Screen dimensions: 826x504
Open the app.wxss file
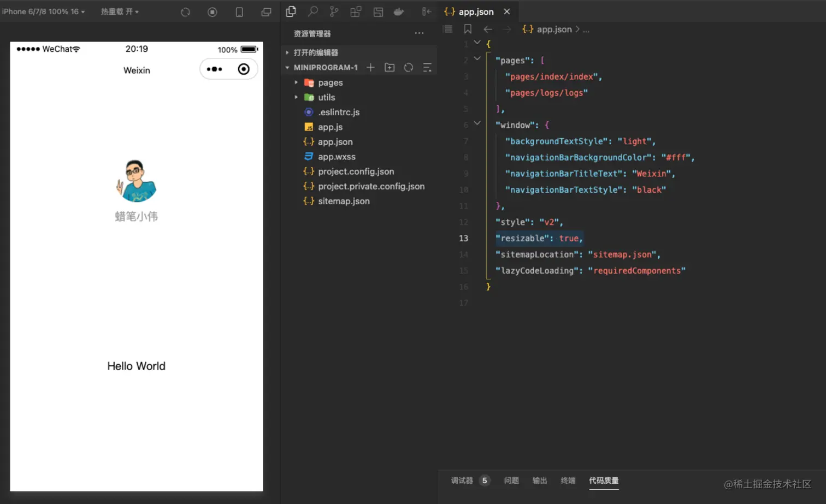pyautogui.click(x=337, y=157)
